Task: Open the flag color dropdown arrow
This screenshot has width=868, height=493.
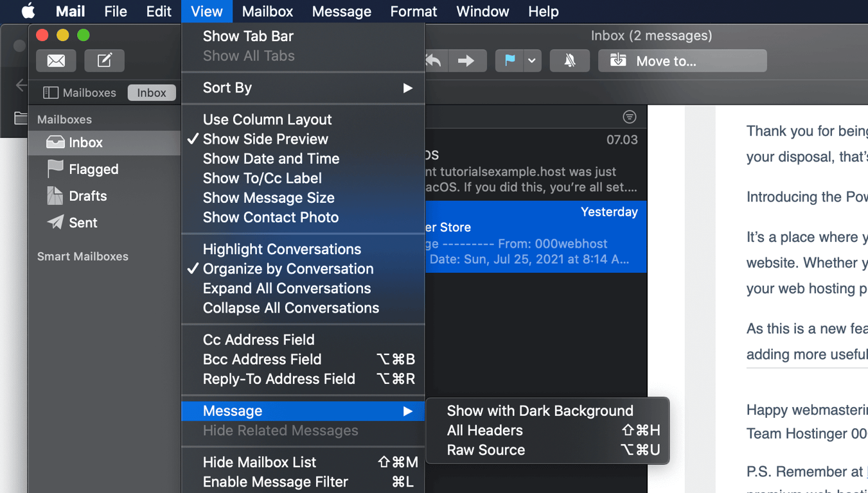Action: point(531,60)
